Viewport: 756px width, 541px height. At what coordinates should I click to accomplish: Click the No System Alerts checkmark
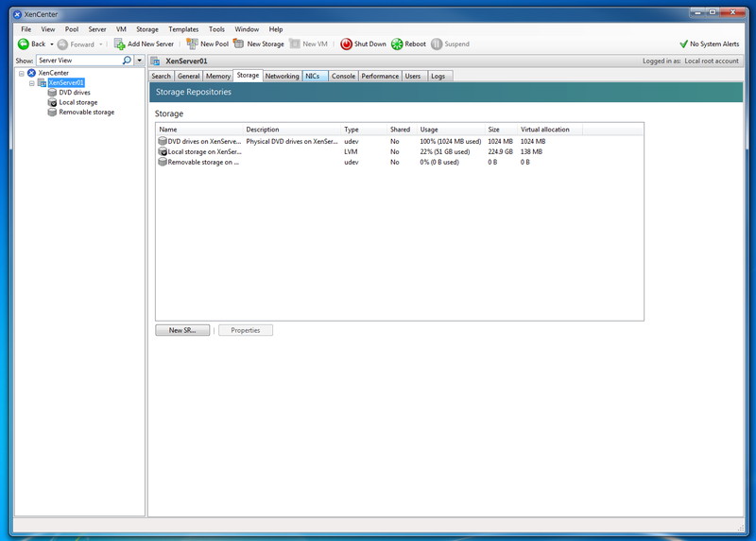click(x=683, y=44)
